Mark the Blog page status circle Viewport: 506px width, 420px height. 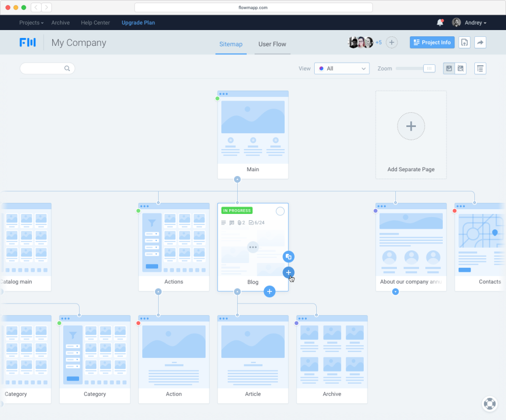(x=280, y=211)
